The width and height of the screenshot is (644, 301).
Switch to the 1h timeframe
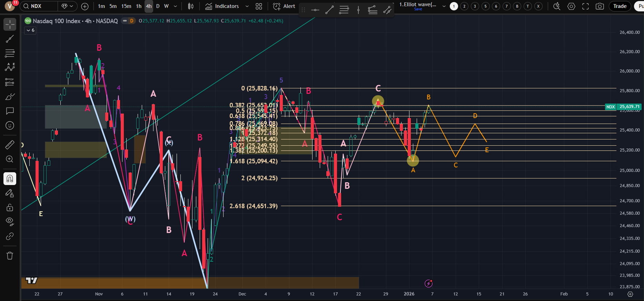pyautogui.click(x=139, y=6)
